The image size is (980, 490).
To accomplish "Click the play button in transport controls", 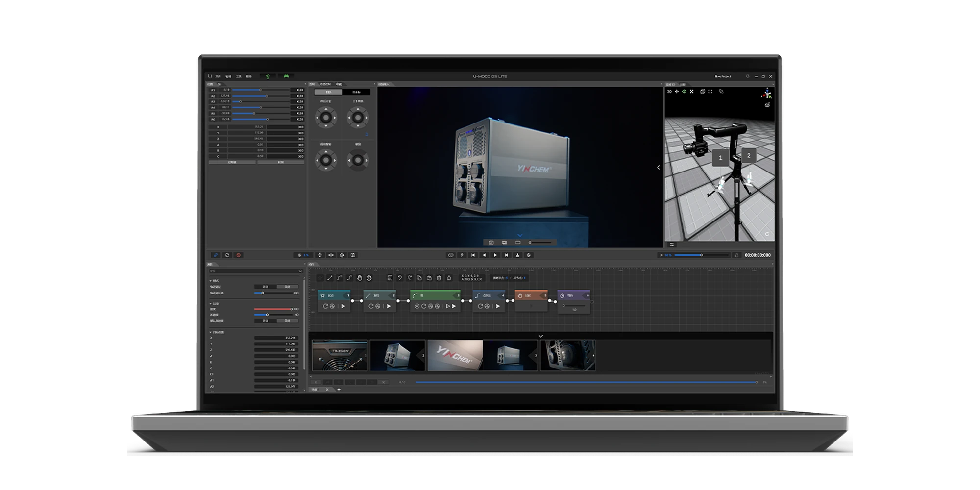I will [x=495, y=255].
